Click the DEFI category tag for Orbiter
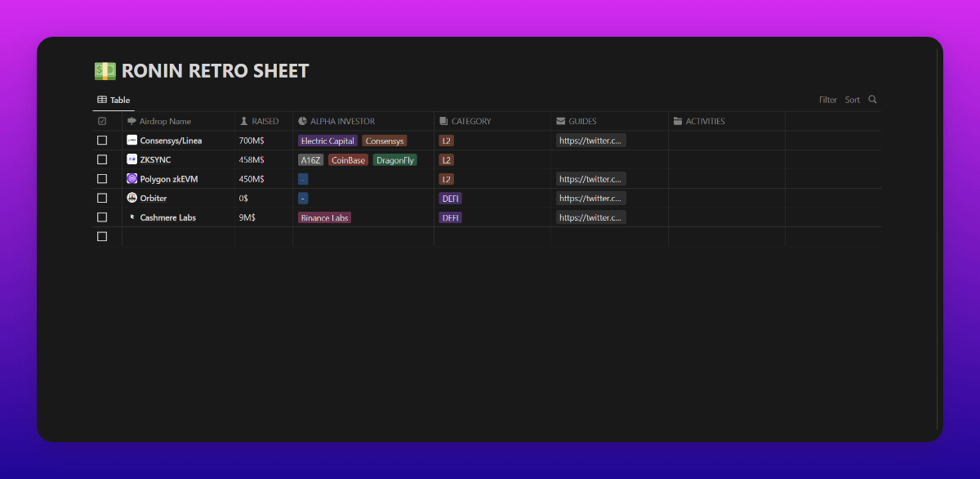 click(x=451, y=199)
